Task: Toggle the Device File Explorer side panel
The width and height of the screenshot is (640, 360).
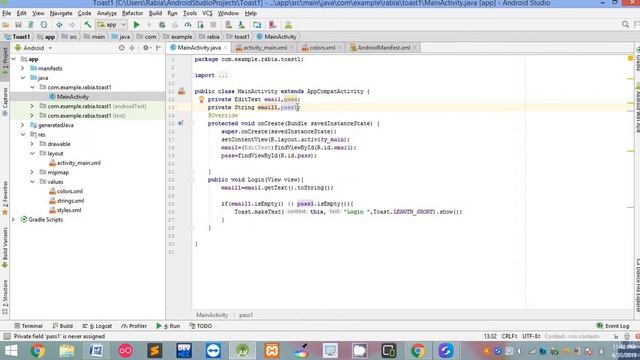Action: (637, 285)
